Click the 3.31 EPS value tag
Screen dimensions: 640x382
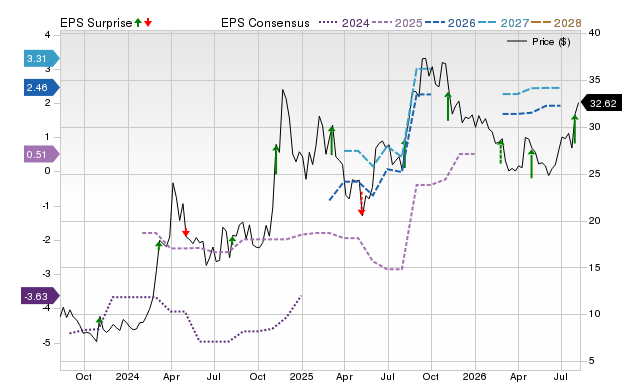pyautogui.click(x=41, y=58)
